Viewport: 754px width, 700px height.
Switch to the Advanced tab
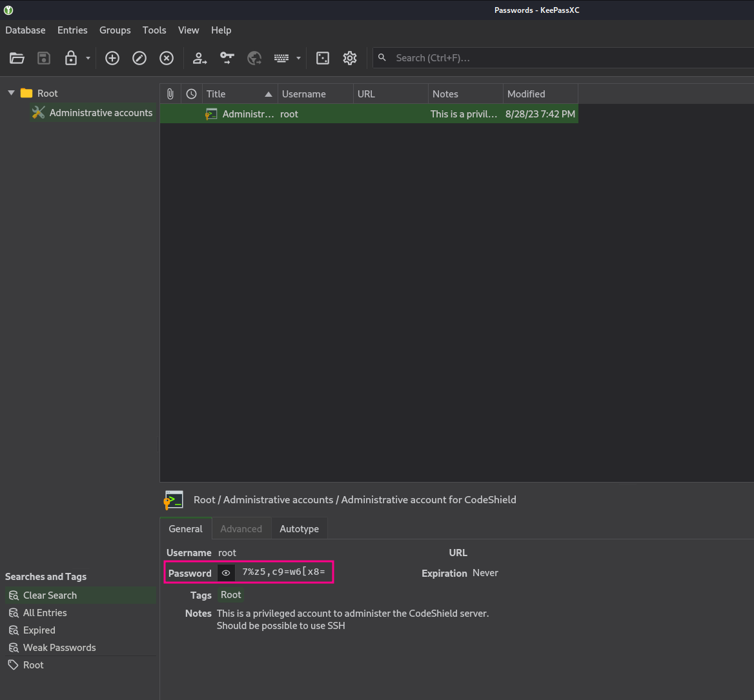tap(241, 528)
